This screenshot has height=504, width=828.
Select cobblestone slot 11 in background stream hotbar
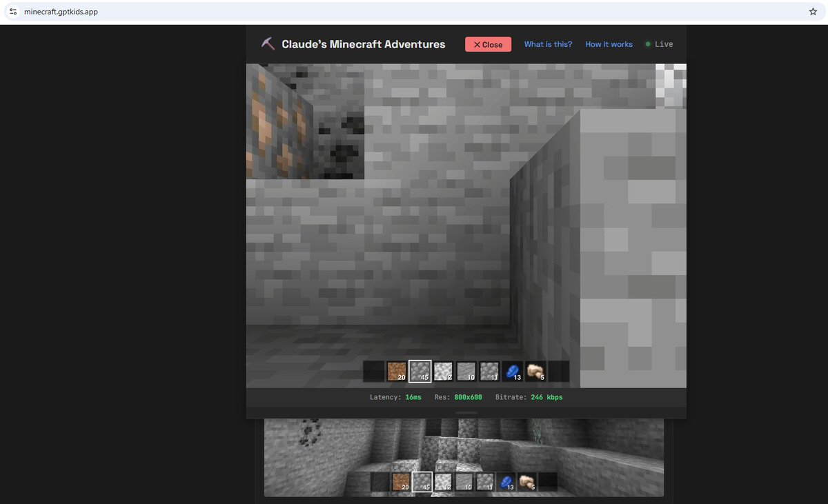(x=485, y=482)
